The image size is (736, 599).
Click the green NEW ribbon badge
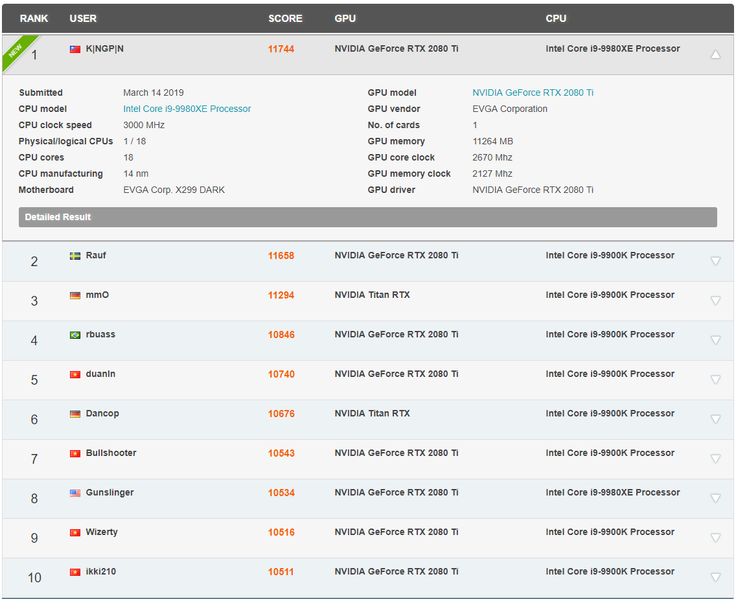click(17, 49)
